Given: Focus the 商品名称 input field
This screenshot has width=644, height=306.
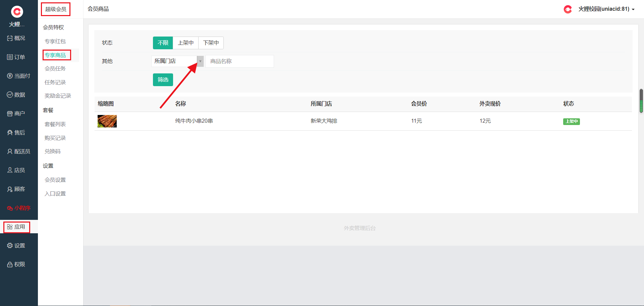Looking at the screenshot, I should click(x=239, y=61).
